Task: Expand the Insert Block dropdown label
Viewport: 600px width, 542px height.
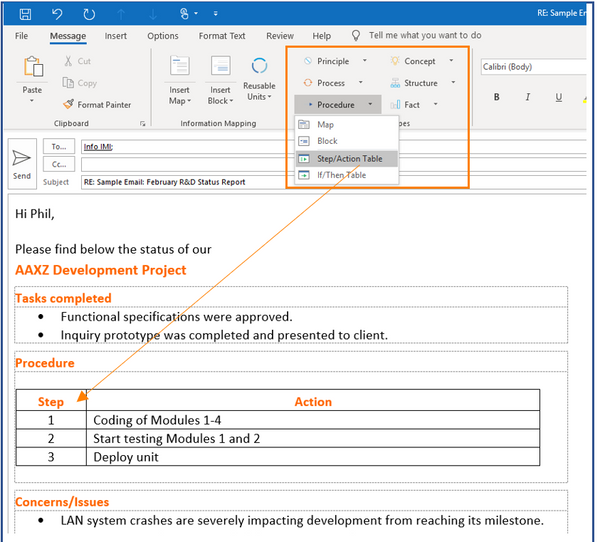Action: [x=220, y=95]
